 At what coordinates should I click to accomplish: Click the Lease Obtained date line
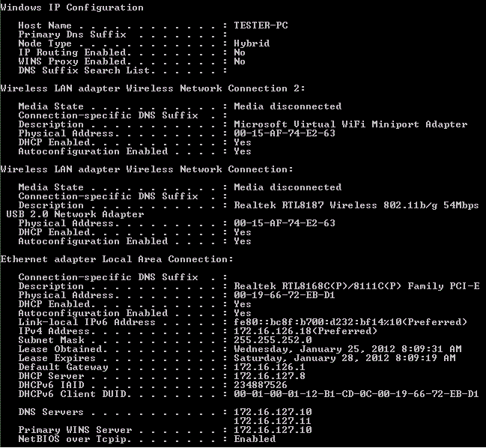point(347,349)
